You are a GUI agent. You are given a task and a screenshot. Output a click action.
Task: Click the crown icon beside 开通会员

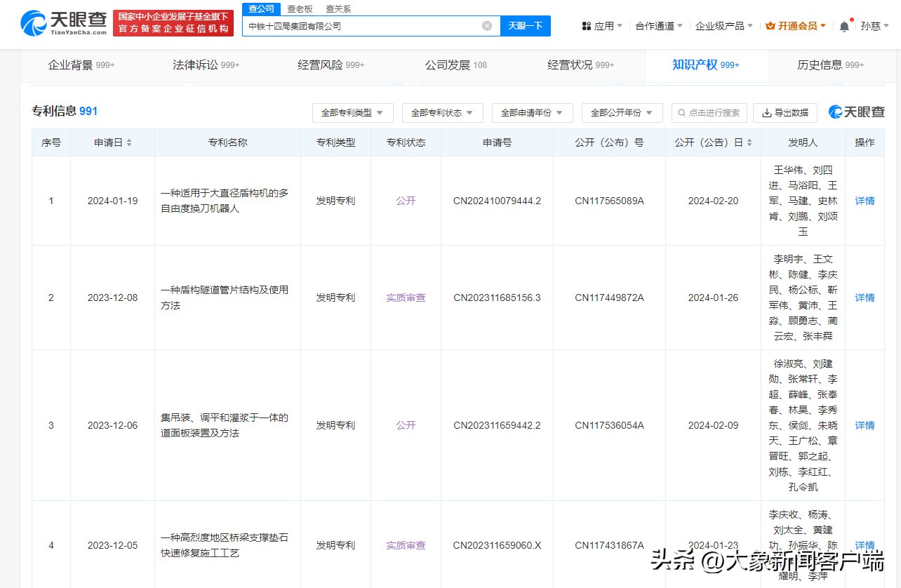(770, 26)
